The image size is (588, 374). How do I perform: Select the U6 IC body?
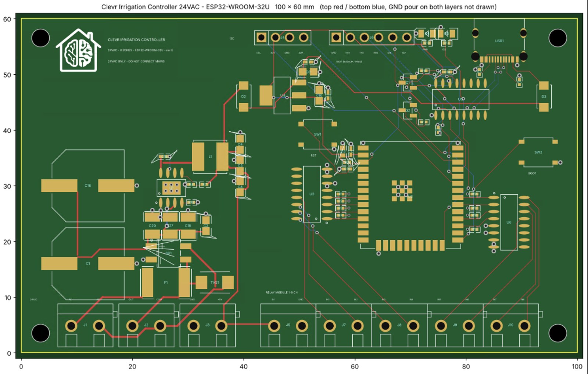tap(509, 222)
